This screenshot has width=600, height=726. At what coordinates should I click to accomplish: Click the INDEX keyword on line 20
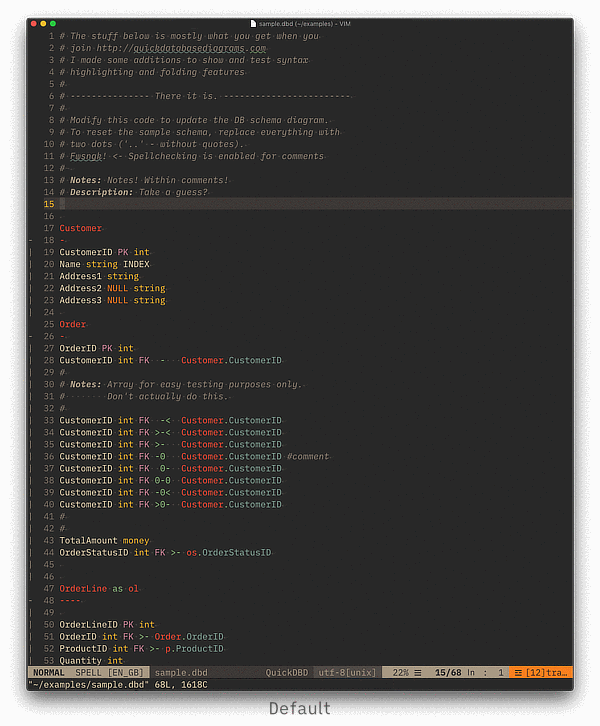tap(136, 264)
